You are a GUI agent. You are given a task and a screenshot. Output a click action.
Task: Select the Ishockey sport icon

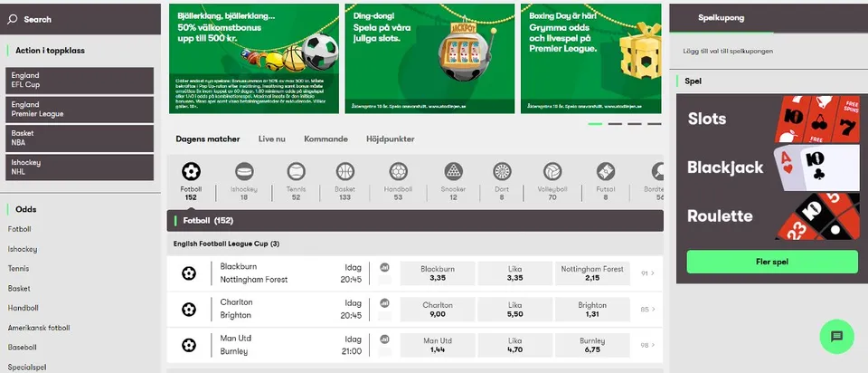click(x=244, y=172)
